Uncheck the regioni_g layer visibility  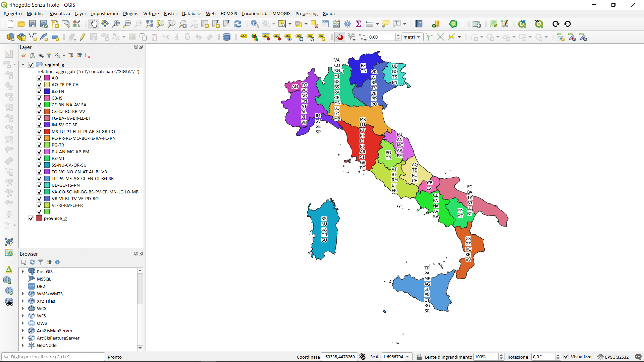click(x=31, y=65)
